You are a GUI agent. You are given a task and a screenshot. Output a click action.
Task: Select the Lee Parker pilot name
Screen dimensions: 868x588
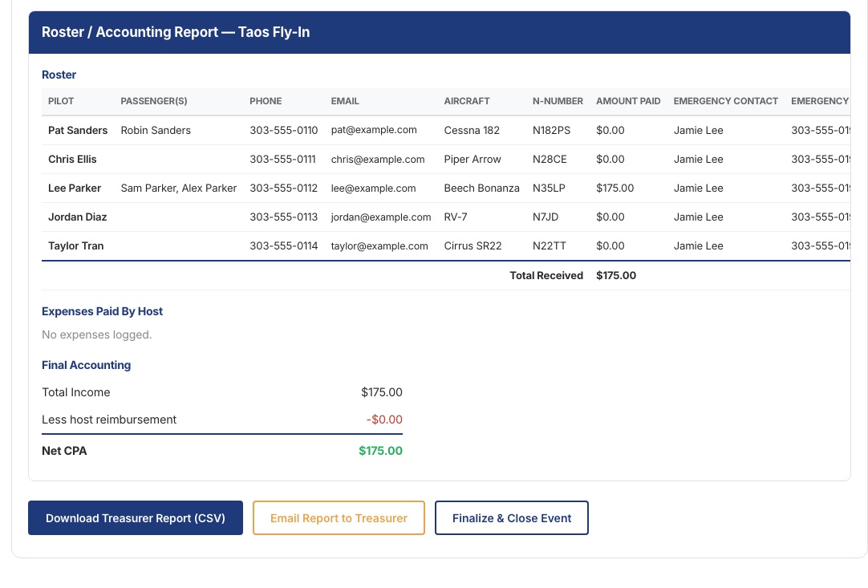tap(75, 188)
